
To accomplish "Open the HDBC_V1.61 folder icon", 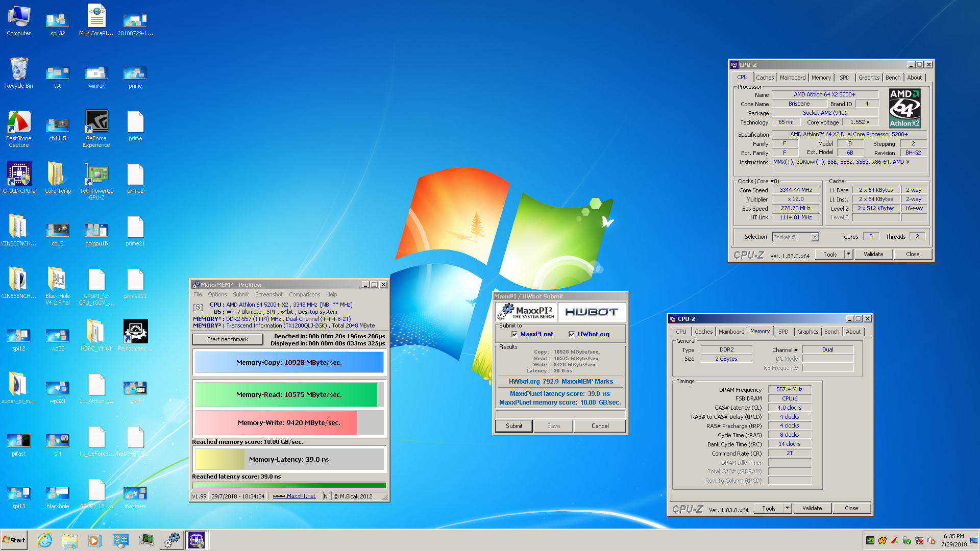I will (x=96, y=335).
